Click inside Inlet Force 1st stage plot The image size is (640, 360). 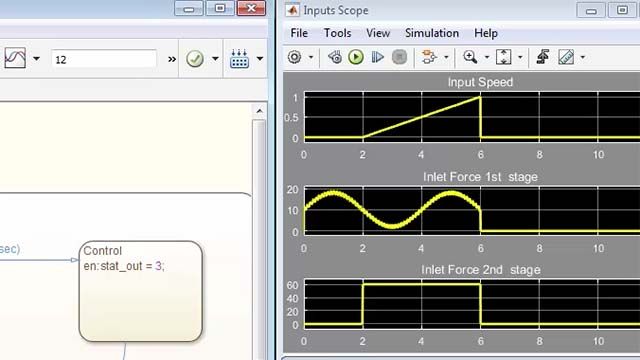click(x=472, y=211)
